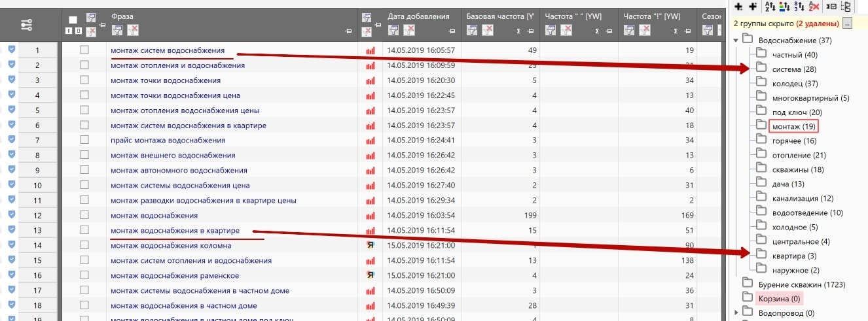The height and width of the screenshot is (321, 868).
Task: Check the checkbox for row 1
Action: tap(84, 50)
